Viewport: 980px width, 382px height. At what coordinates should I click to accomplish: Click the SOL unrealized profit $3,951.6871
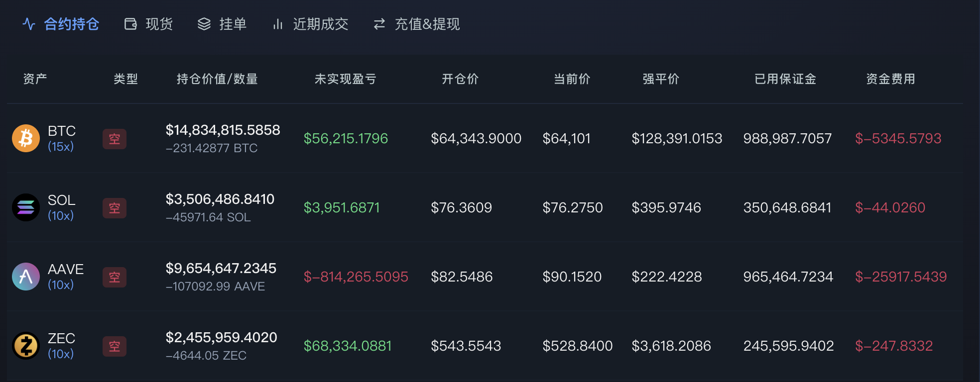pyautogui.click(x=342, y=207)
